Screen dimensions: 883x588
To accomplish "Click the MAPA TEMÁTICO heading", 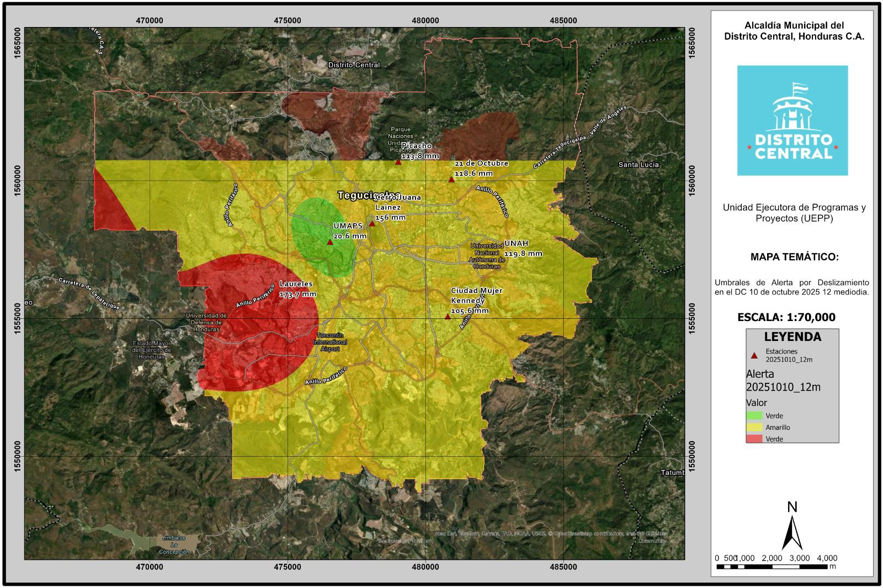I will click(794, 257).
